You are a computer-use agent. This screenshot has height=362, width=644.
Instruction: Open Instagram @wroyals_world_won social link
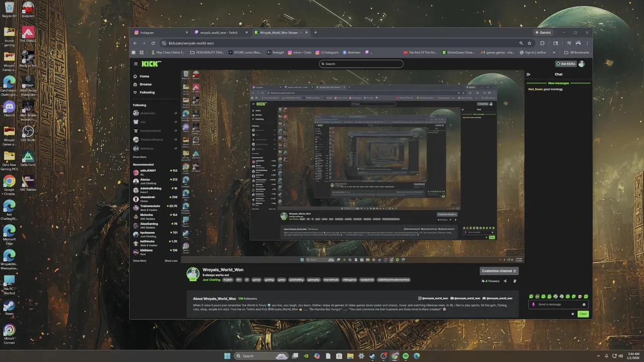[433, 298]
